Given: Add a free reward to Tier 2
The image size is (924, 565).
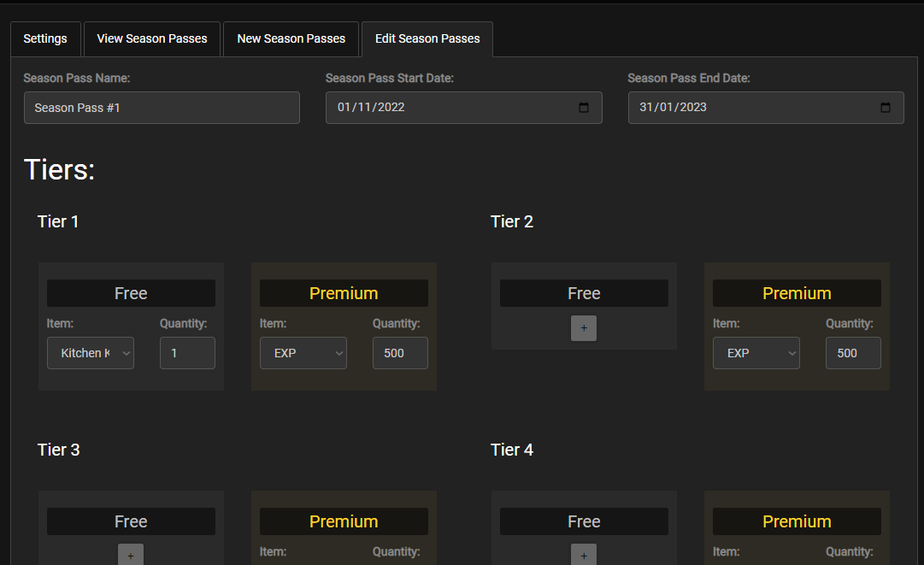Looking at the screenshot, I should pos(584,328).
